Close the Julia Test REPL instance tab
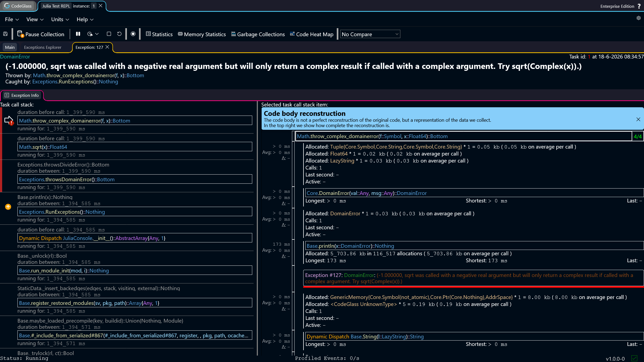This screenshot has width=644, height=362. pyautogui.click(x=101, y=6)
